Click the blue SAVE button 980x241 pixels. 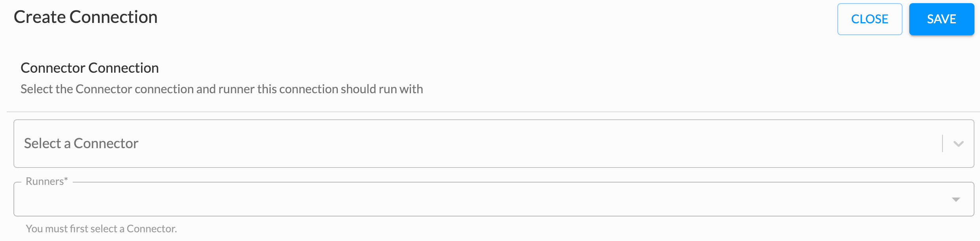point(941,19)
